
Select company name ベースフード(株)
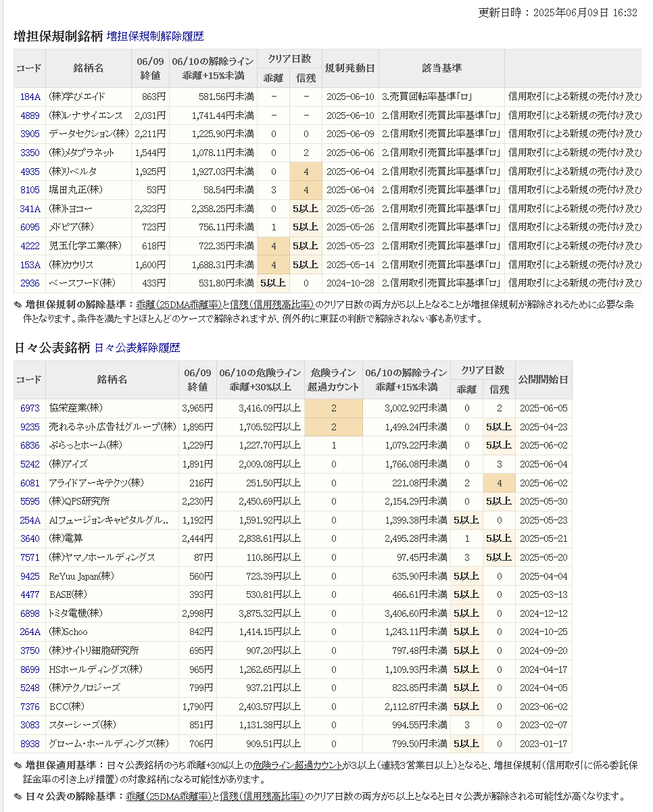click(82, 283)
